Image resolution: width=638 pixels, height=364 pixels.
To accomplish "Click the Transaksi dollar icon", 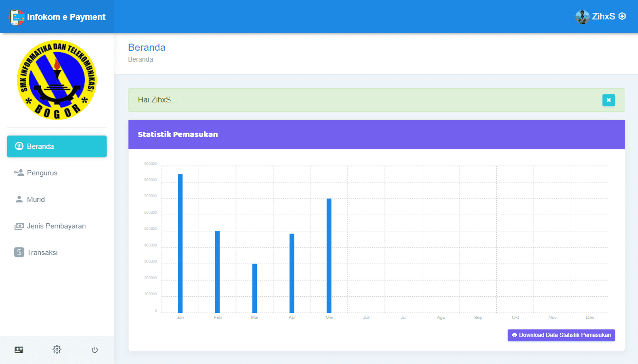I will (x=19, y=253).
